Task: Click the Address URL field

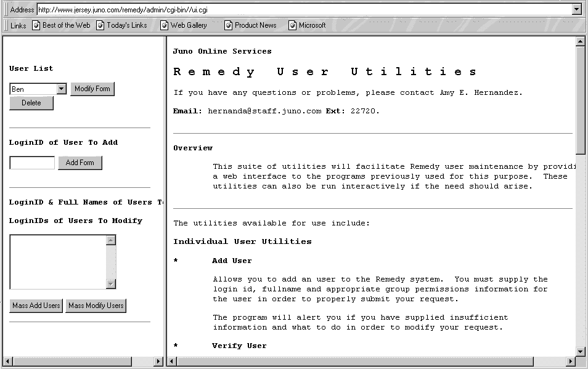Action: [305, 9]
